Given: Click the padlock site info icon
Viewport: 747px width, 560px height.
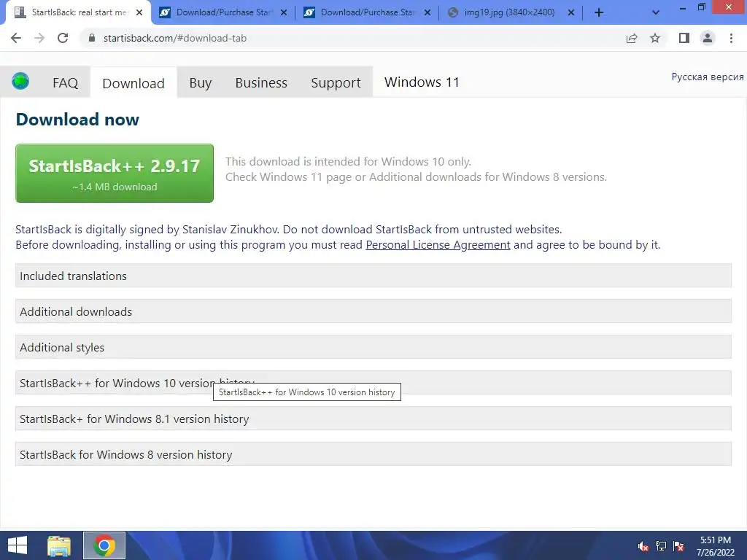Looking at the screenshot, I should coord(92,38).
